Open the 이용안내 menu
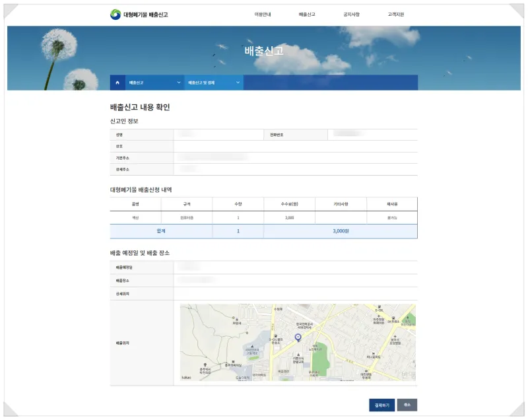The width and height of the screenshot is (528, 420). pos(263,14)
